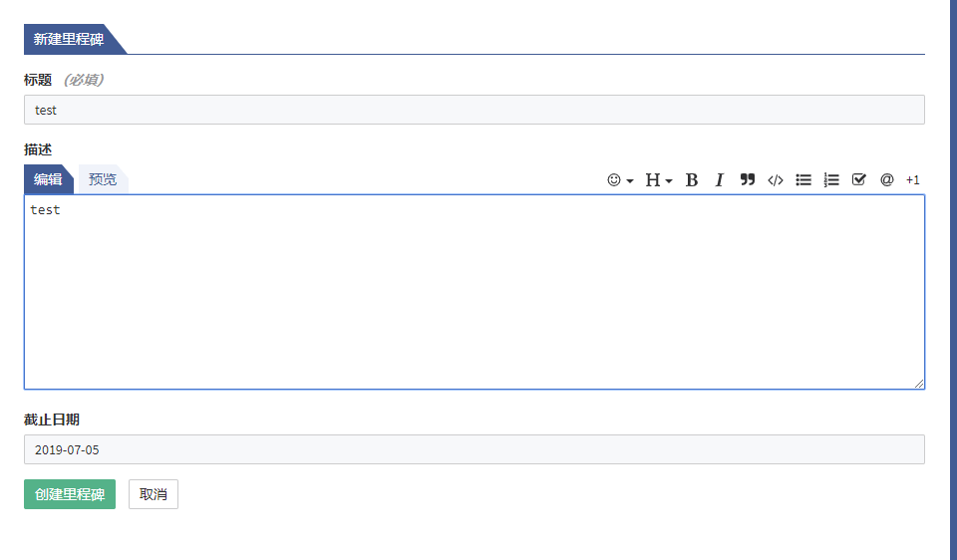Image resolution: width=957 pixels, height=560 pixels.
Task: Click inside the description text area
Action: coord(474,291)
